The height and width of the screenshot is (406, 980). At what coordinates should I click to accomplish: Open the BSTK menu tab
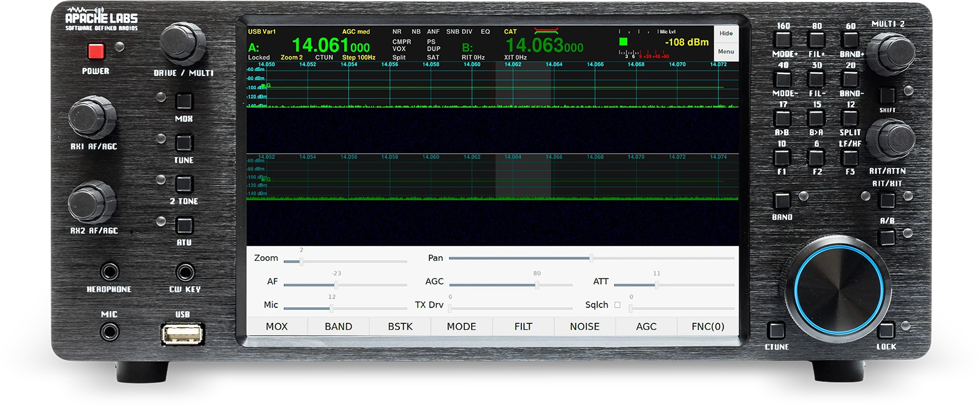click(400, 326)
